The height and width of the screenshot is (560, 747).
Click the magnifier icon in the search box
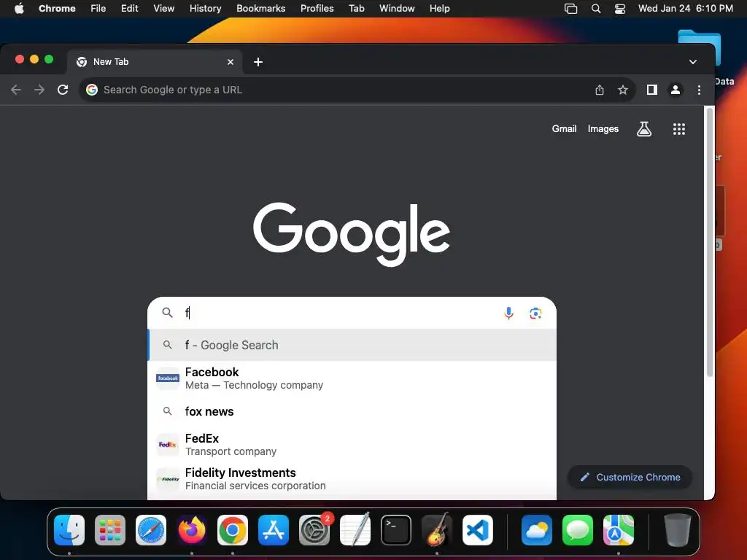pyautogui.click(x=167, y=312)
